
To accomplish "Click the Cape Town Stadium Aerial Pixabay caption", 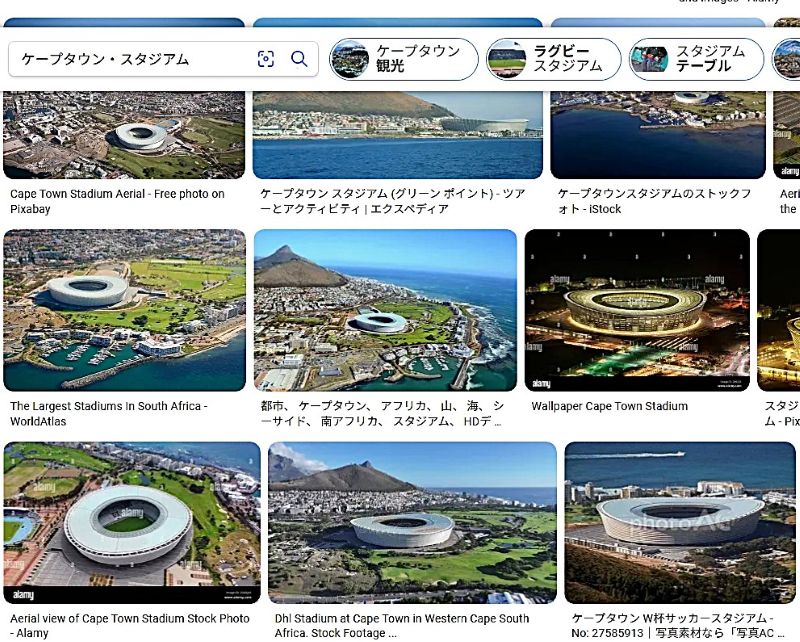I will point(117,201).
